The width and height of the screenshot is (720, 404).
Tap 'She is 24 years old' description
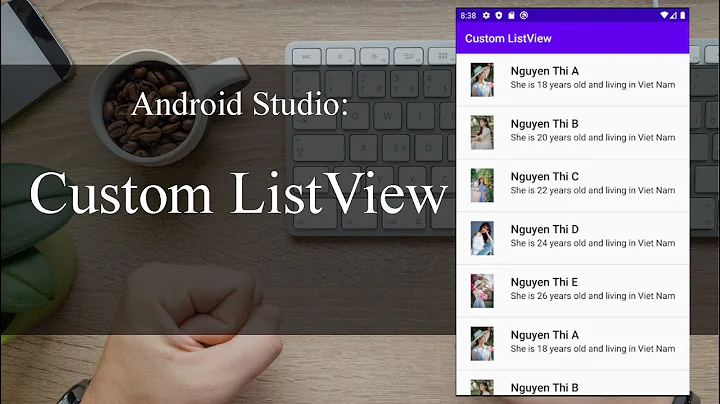(593, 243)
